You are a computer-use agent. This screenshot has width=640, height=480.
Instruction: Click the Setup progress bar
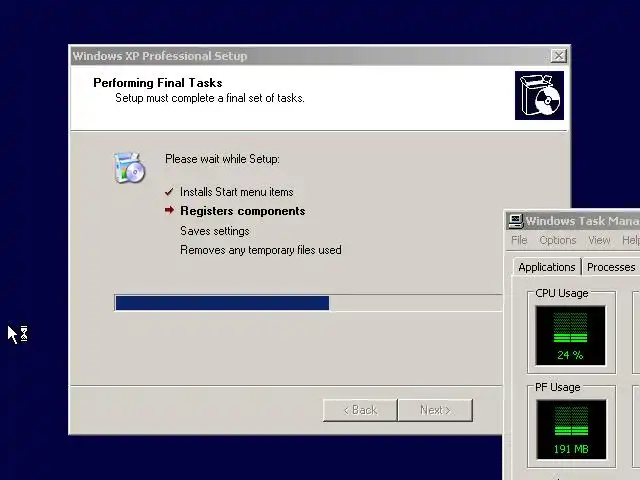pos(309,303)
